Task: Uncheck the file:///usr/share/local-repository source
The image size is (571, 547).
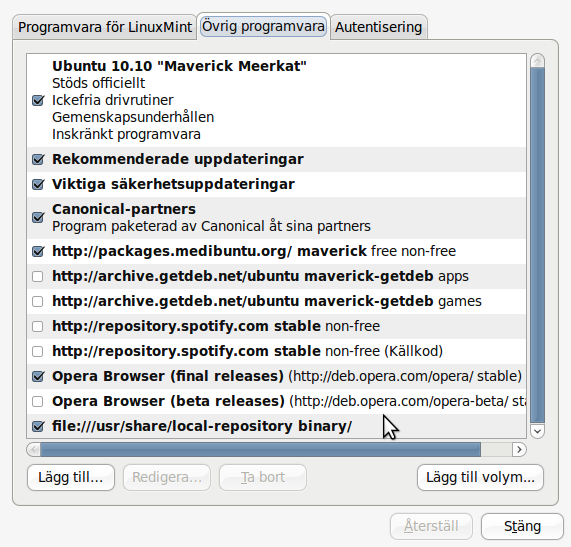Action: pos(38,426)
